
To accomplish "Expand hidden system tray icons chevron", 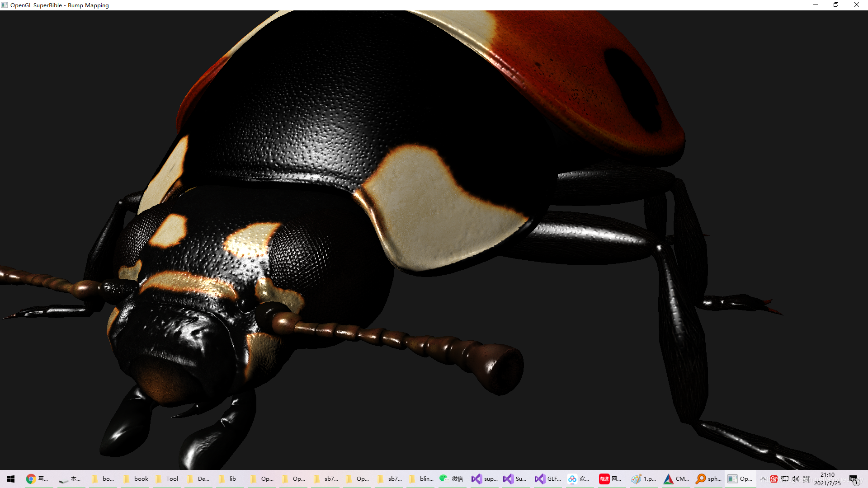I will pyautogui.click(x=763, y=479).
